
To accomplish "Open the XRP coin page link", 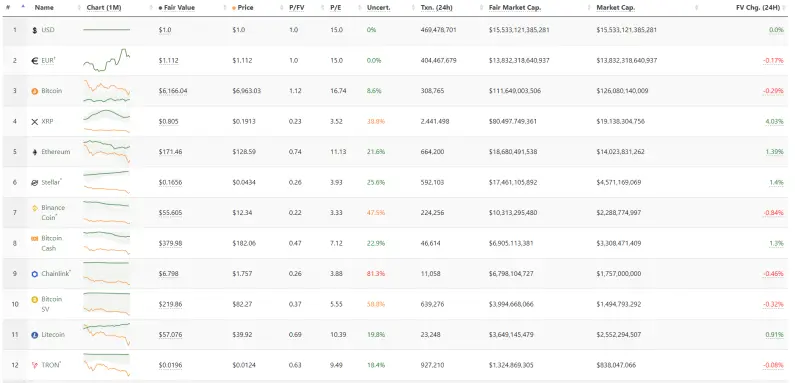I will [48, 122].
